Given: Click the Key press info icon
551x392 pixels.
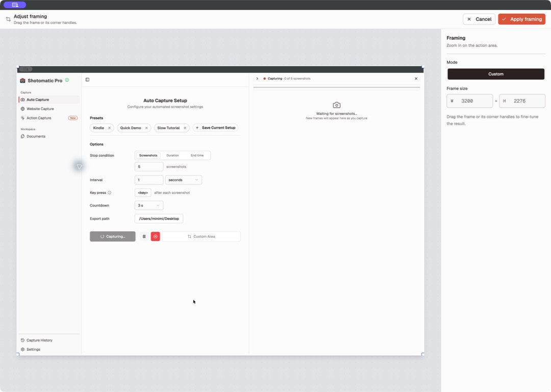Looking at the screenshot, I should tap(109, 192).
